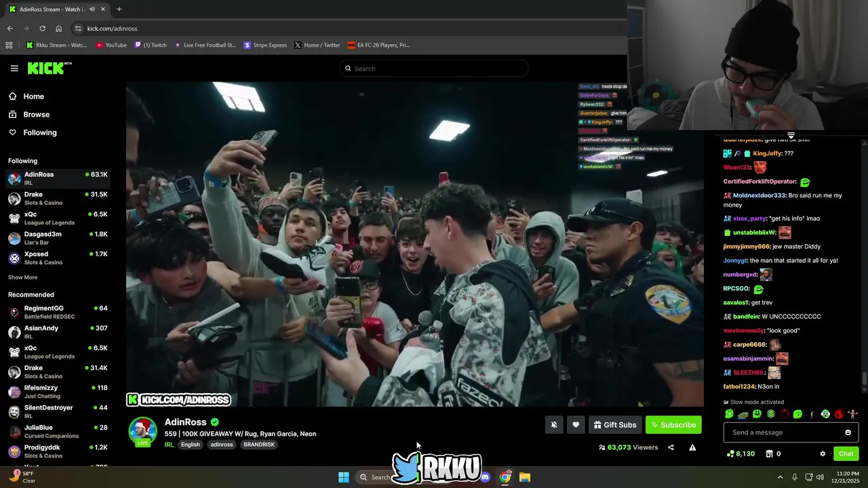This screenshot has height=488, width=868.
Task: Open the channel points shop showing 0
Action: tap(773, 453)
